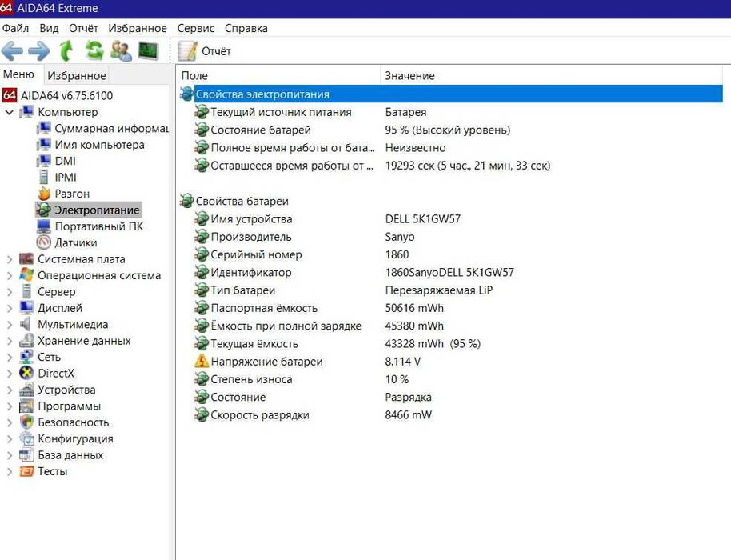The width and height of the screenshot is (731, 560).
Task: Open the Справка menu
Action: [246, 29]
